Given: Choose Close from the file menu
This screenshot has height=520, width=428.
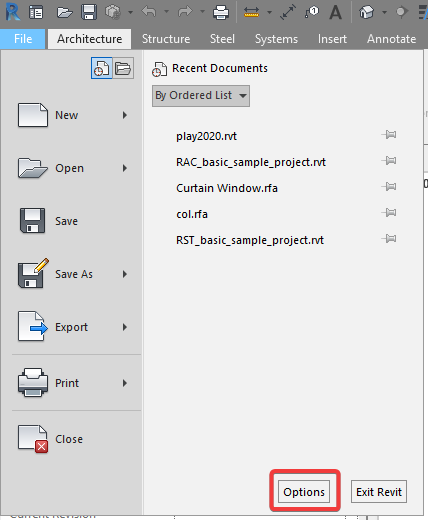Looking at the screenshot, I should [73, 439].
